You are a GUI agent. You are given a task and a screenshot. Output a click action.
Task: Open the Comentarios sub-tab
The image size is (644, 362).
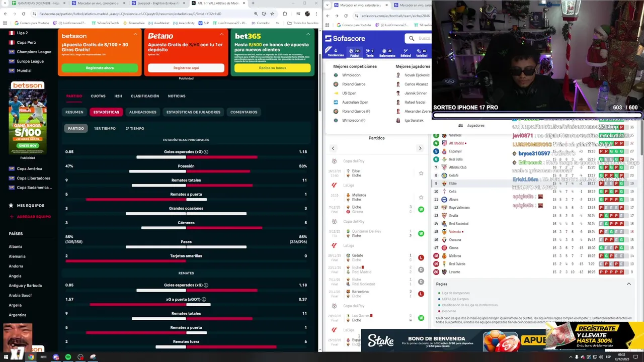coord(244,112)
